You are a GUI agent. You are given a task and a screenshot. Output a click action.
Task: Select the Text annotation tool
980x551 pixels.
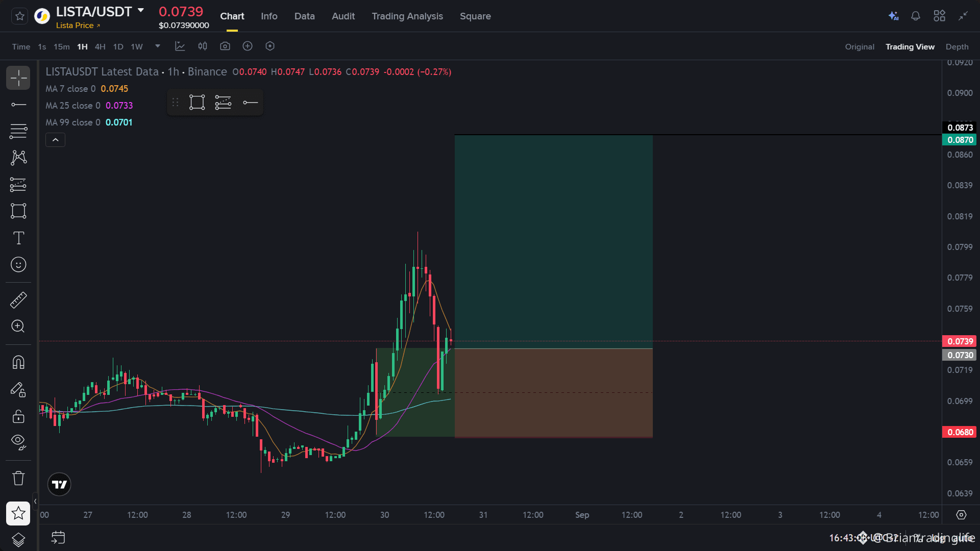18,238
